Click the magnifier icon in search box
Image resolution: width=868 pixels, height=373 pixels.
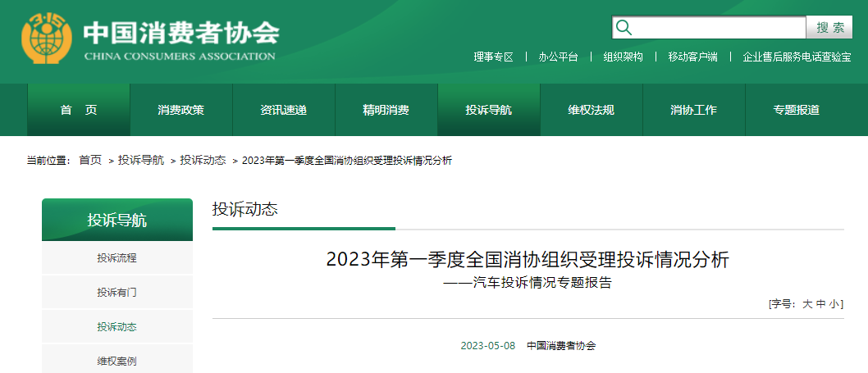624,28
